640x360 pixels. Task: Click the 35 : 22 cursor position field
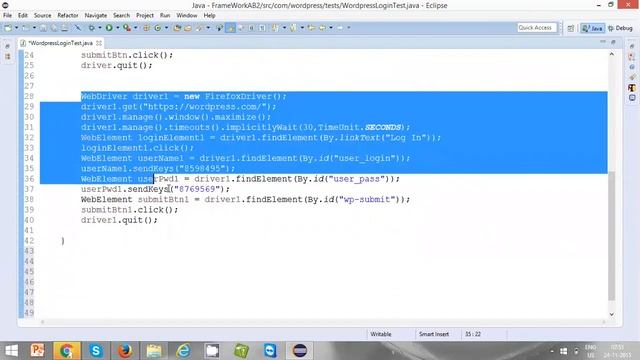[x=473, y=334]
